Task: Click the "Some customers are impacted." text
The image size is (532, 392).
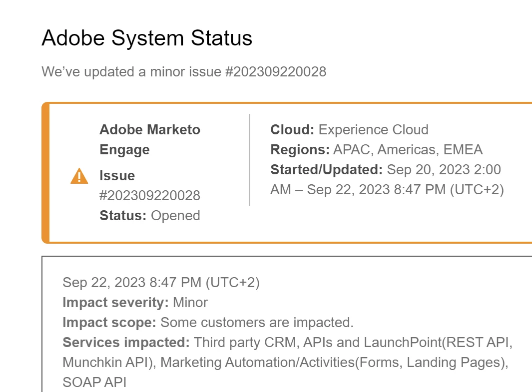Action: point(257,323)
